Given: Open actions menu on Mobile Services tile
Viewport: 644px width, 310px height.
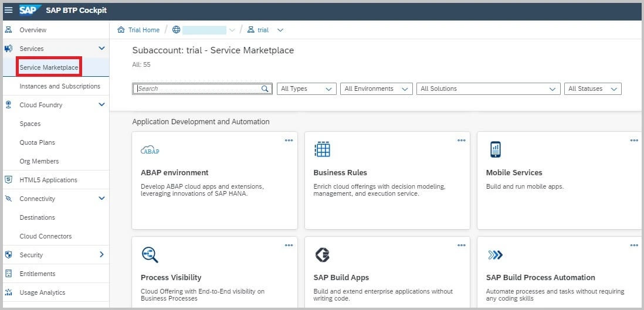Looking at the screenshot, I should [x=634, y=141].
